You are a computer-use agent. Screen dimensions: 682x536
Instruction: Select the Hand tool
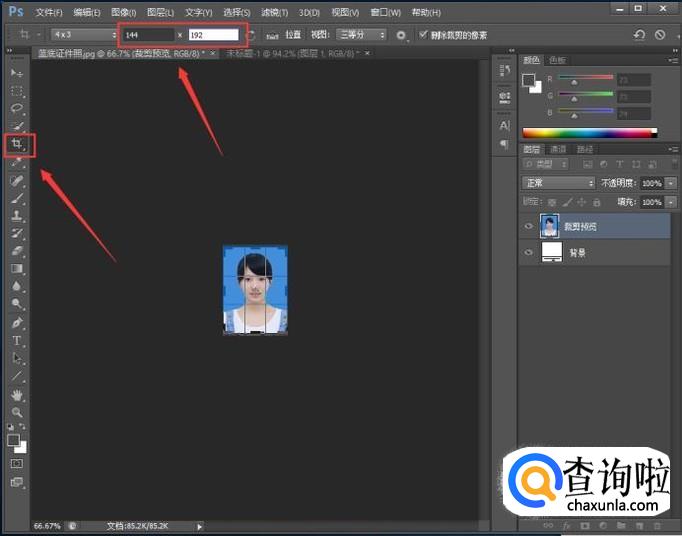[x=17, y=395]
